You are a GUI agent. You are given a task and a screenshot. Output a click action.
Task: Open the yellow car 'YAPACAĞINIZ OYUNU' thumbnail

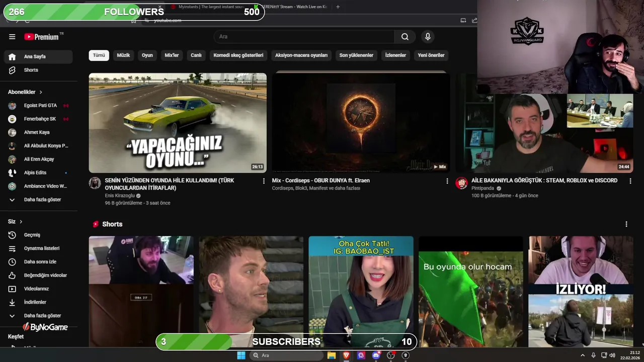(x=178, y=123)
